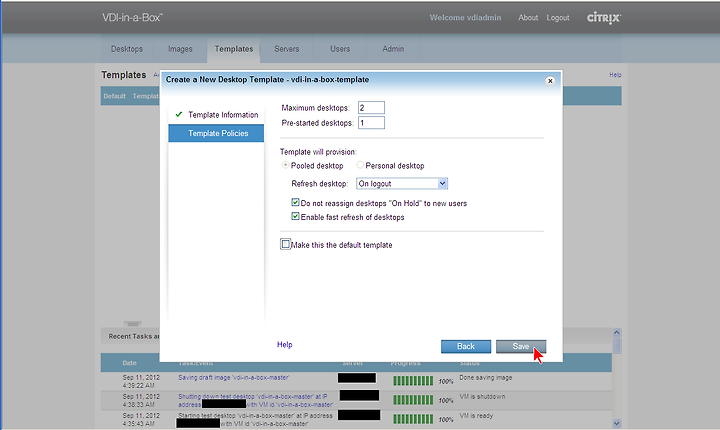
Task: Open the Admin tab
Action: pyautogui.click(x=393, y=49)
